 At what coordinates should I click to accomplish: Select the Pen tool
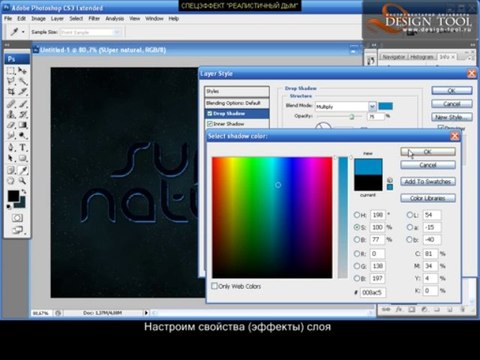[x=11, y=147]
